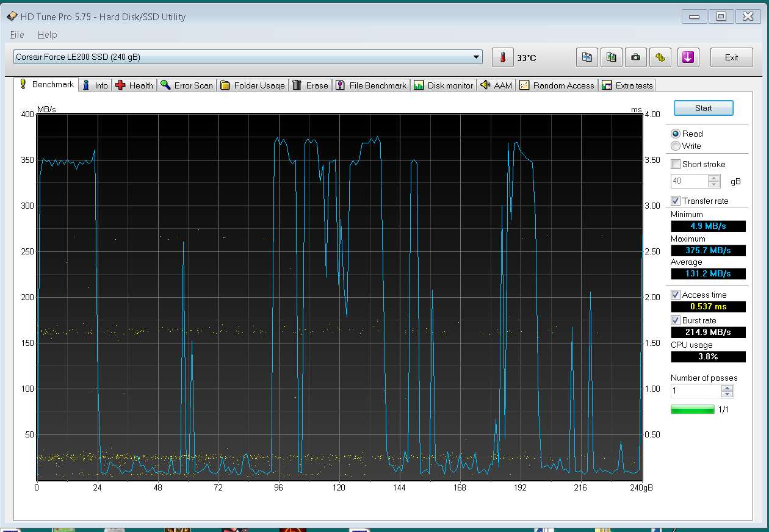
Task: Expand the Corsair Force LE200 drive dropdown
Action: (476, 57)
